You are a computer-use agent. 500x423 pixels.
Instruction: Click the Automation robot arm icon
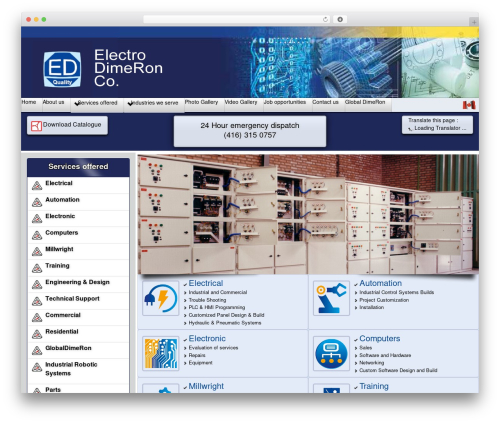331,298
